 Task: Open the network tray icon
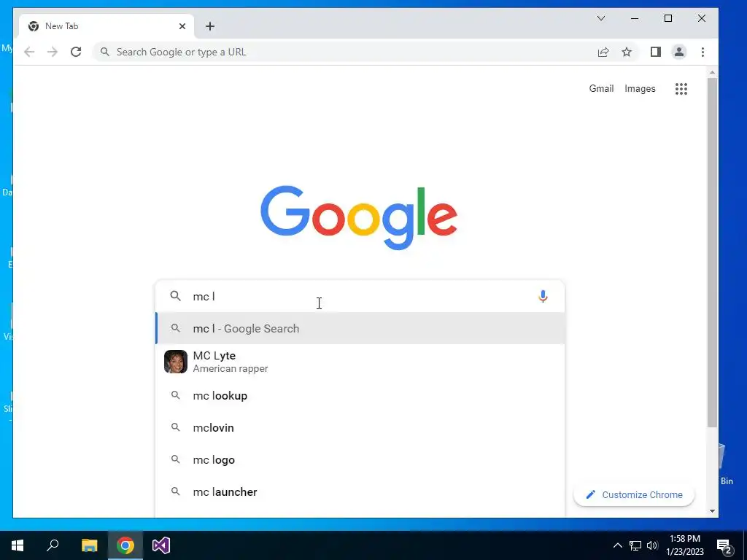pos(635,545)
